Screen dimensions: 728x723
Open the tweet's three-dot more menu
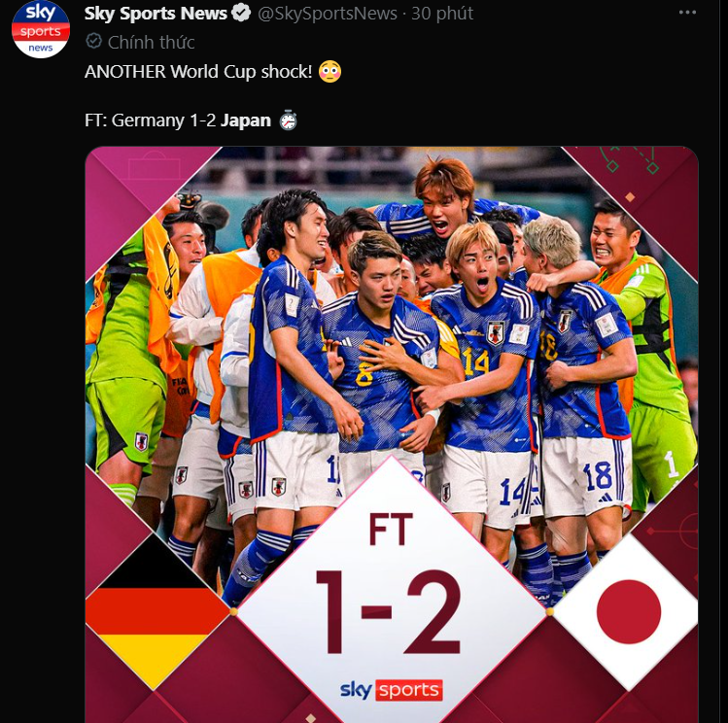click(687, 14)
